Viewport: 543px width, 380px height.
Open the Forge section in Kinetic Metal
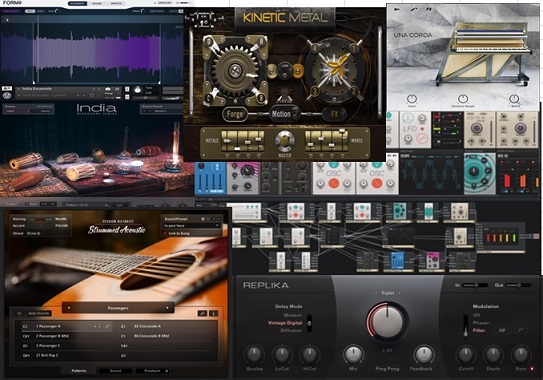click(x=235, y=114)
